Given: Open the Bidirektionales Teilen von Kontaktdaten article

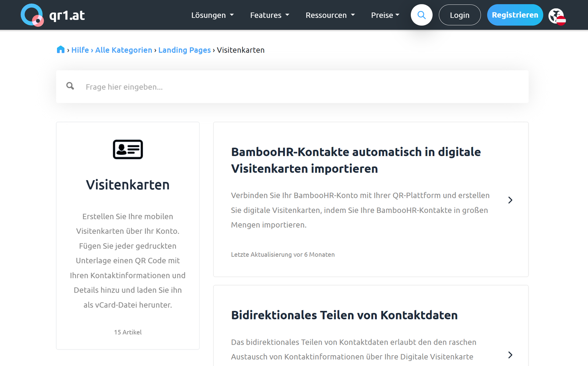Looking at the screenshot, I should pyautogui.click(x=344, y=315).
